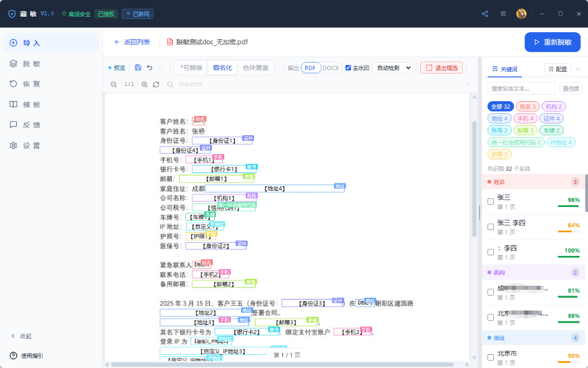Screen dimensions: 588x368
Task: Select the 假名化 mode tab
Action: (x=222, y=68)
